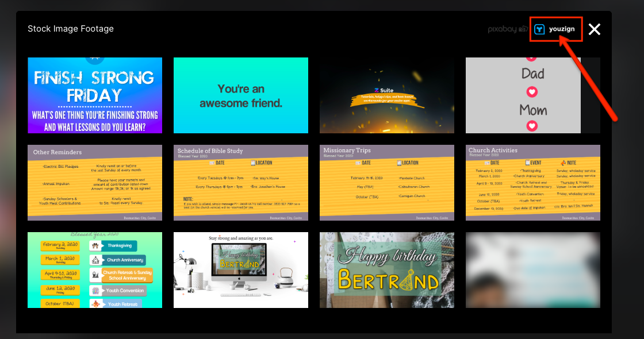
Task: Click the blue Youzign logo icon
Action: (x=539, y=29)
